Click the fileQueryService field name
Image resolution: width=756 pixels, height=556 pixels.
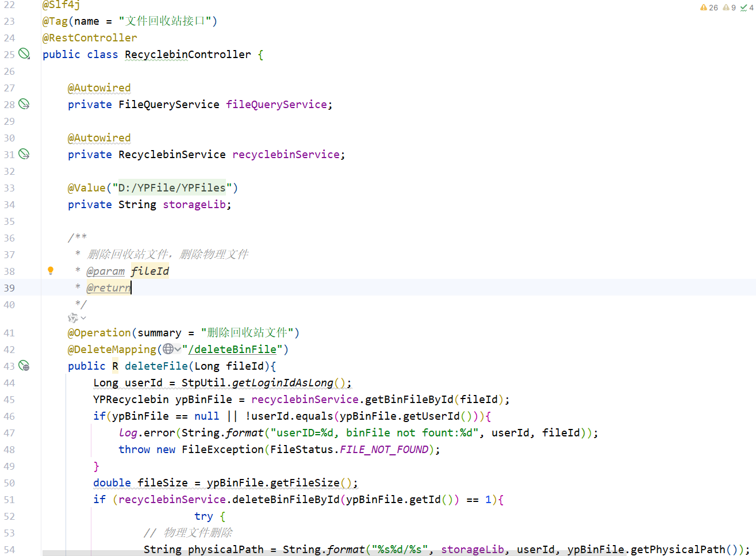coord(277,105)
